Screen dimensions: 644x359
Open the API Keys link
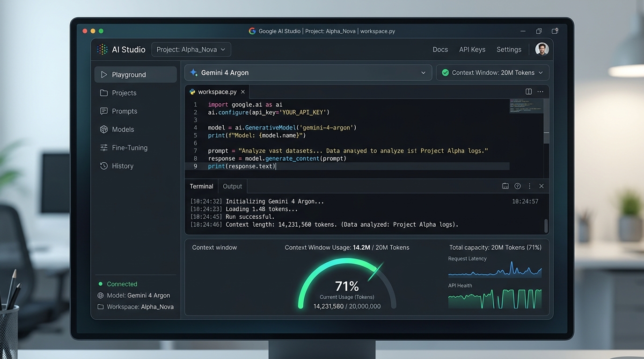pyautogui.click(x=472, y=50)
